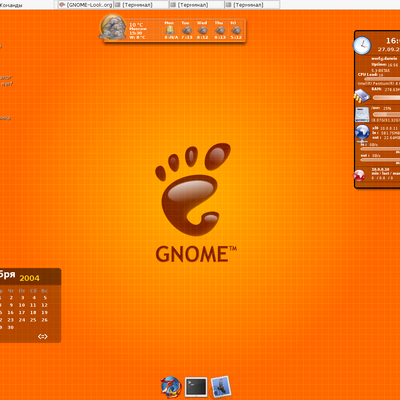
Task: Switch to the first Терминал taskbar window
Action: pyautogui.click(x=141, y=5)
